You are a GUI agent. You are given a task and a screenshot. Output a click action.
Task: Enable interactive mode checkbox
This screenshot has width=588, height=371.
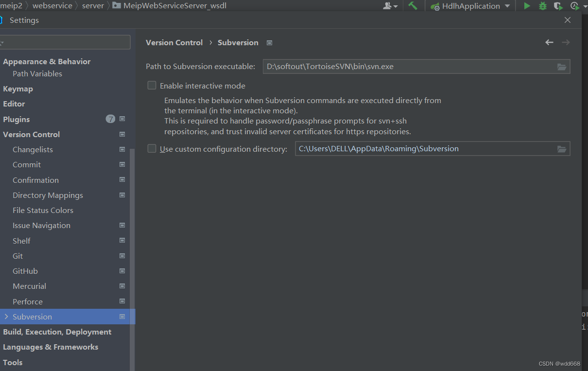(152, 86)
